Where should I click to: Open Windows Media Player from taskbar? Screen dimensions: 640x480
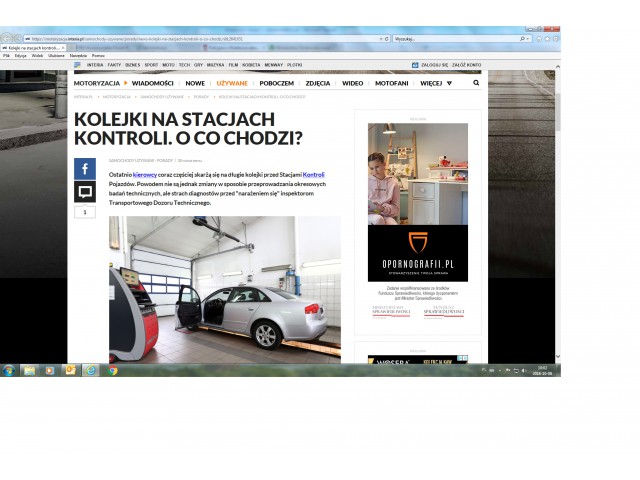(x=50, y=370)
